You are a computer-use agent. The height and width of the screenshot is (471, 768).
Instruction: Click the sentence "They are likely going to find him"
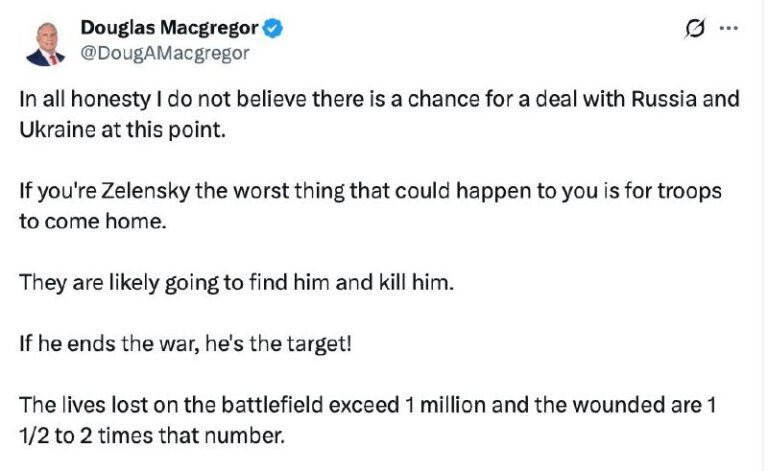point(237,283)
